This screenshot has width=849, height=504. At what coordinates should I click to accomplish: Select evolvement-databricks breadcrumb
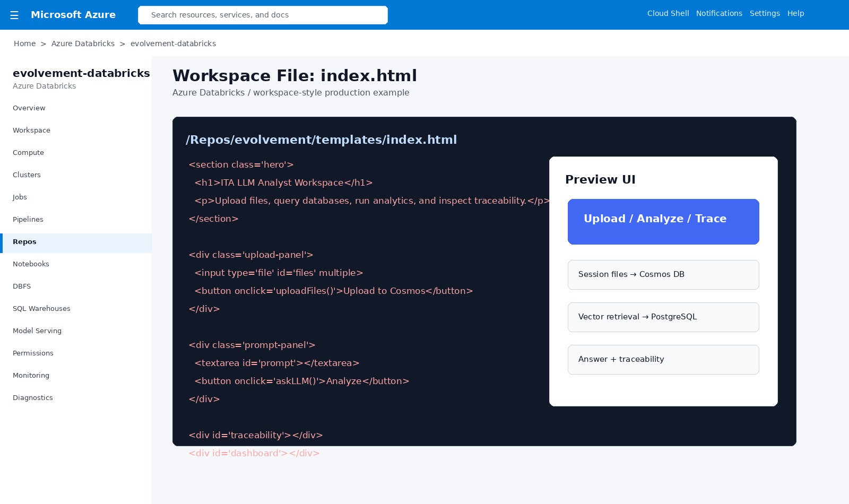pyautogui.click(x=173, y=44)
